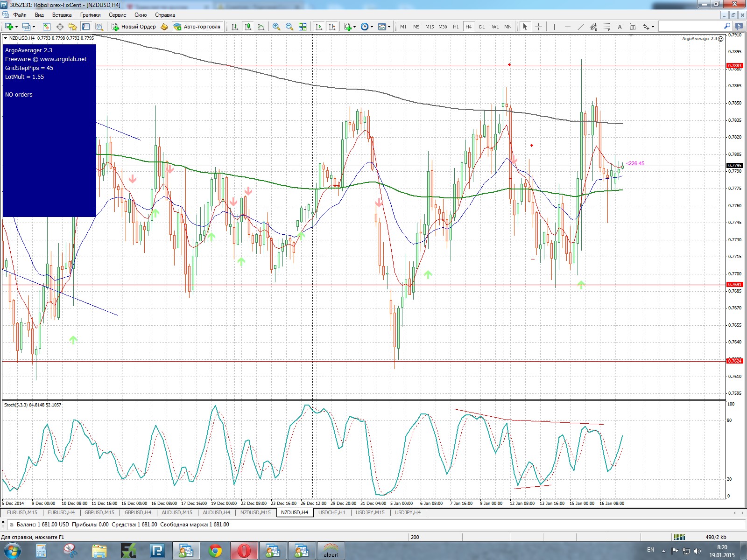Select the trendline drawing tool
The image size is (747, 560).
pyautogui.click(x=581, y=27)
